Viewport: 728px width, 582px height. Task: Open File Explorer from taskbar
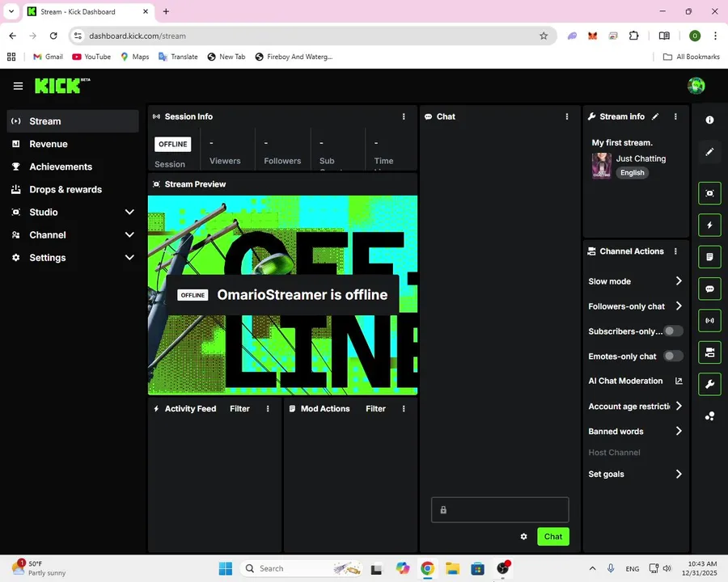point(452,568)
